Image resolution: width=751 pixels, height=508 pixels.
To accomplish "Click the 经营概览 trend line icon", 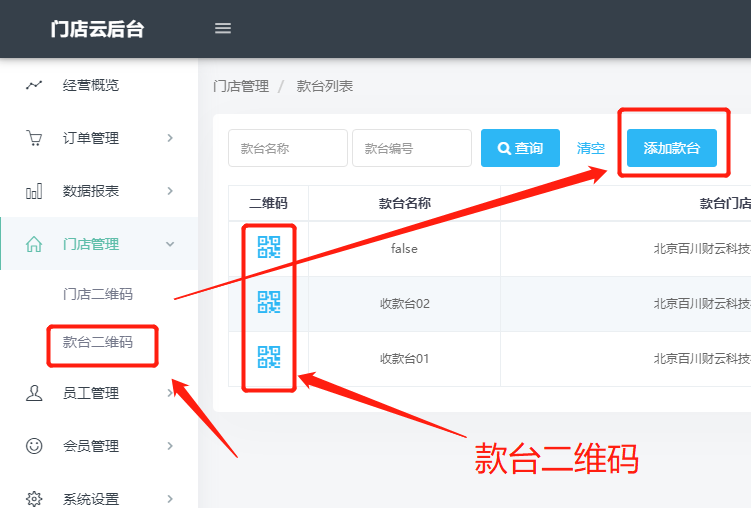I will coord(34,85).
